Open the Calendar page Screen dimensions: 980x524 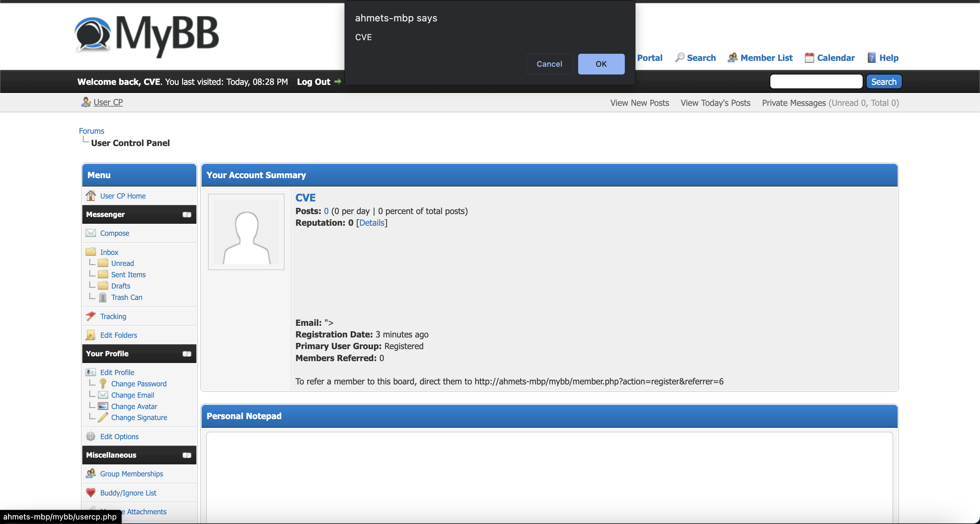(836, 58)
